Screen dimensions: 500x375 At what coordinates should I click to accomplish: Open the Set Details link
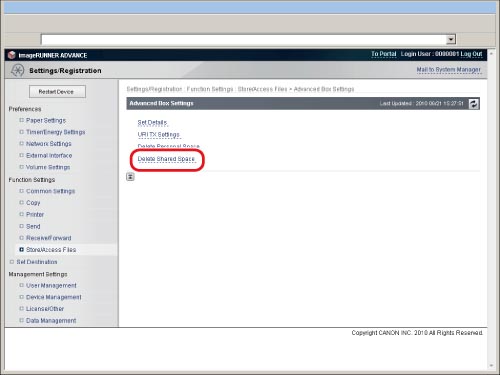pos(152,123)
